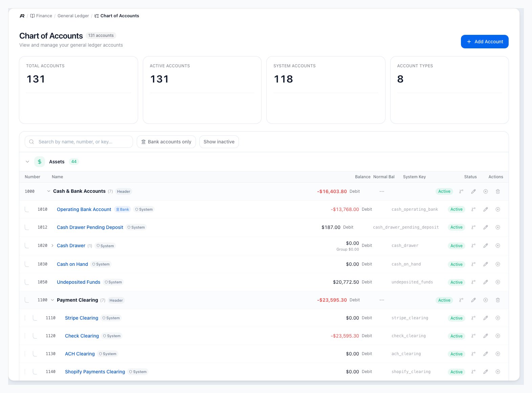Collapse the Assets section chevron
532x393 pixels.
click(x=27, y=162)
